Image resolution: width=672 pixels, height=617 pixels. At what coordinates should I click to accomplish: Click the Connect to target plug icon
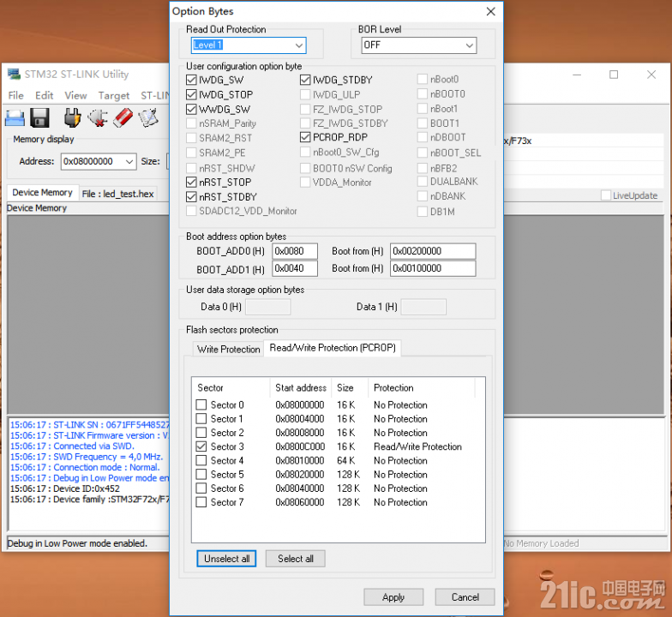click(72, 117)
